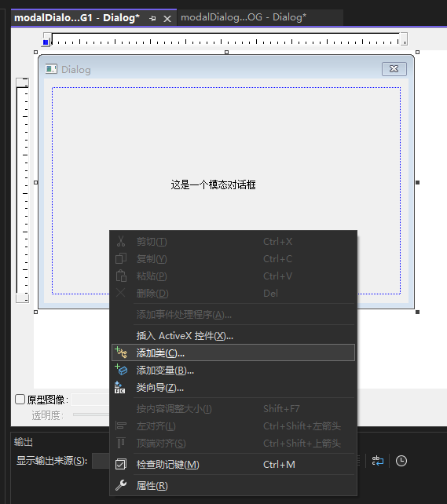The image size is (447, 504).
Task: Click the disabled 粘贴(P) menu item
Action: coord(233,276)
